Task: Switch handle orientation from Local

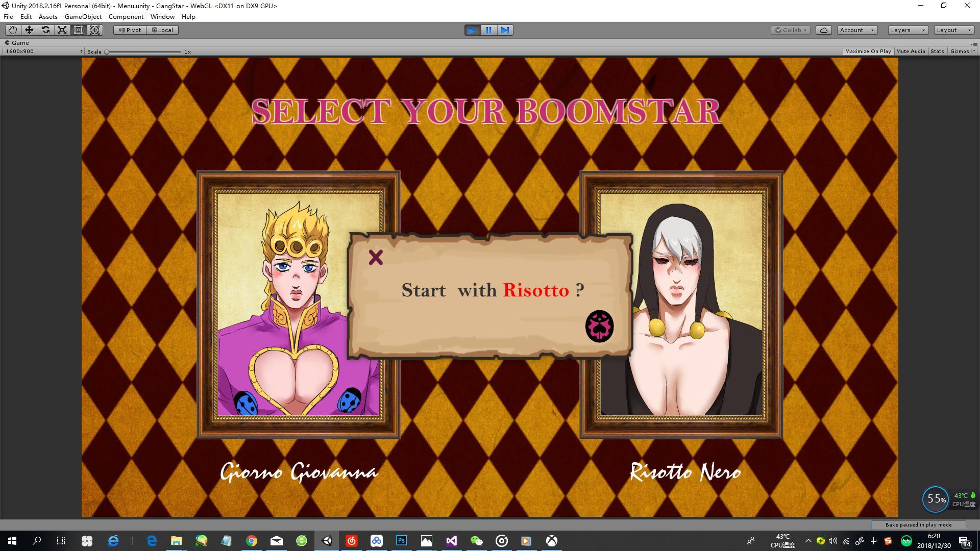Action: tap(162, 30)
